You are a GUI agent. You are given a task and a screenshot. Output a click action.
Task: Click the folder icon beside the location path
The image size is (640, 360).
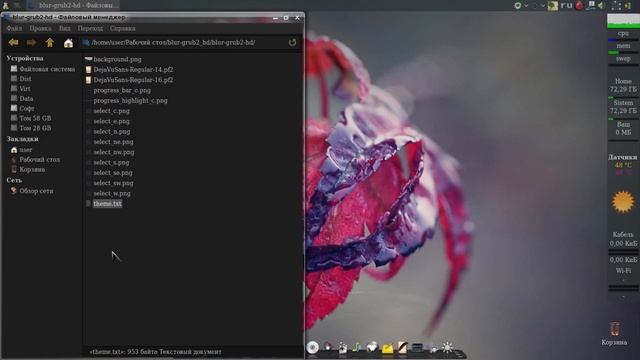[85, 42]
